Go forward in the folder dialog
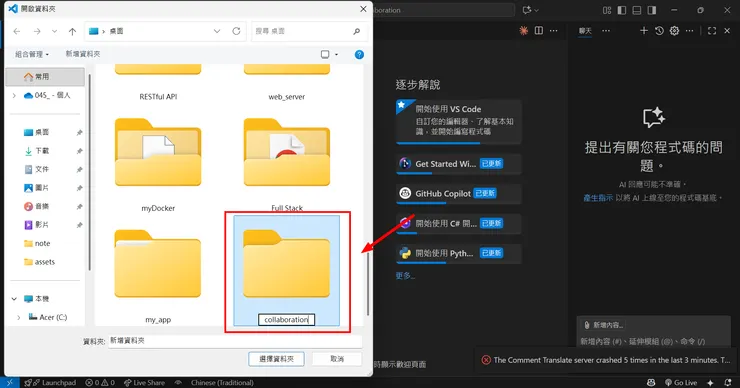The height and width of the screenshot is (388, 740). pos(37,31)
